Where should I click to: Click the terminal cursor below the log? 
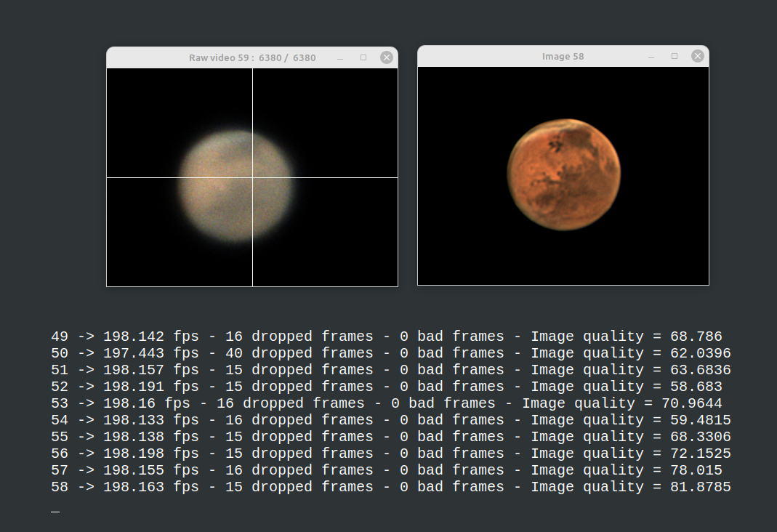55,512
